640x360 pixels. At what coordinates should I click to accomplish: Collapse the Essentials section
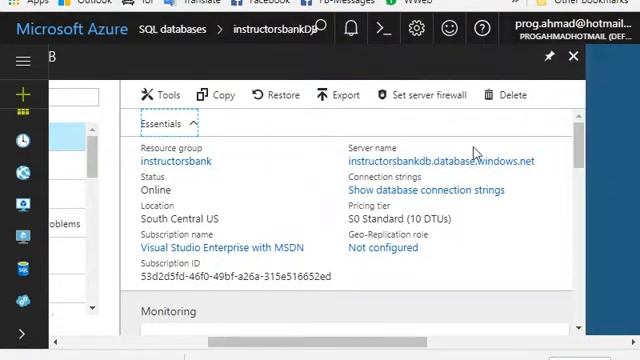(x=169, y=123)
